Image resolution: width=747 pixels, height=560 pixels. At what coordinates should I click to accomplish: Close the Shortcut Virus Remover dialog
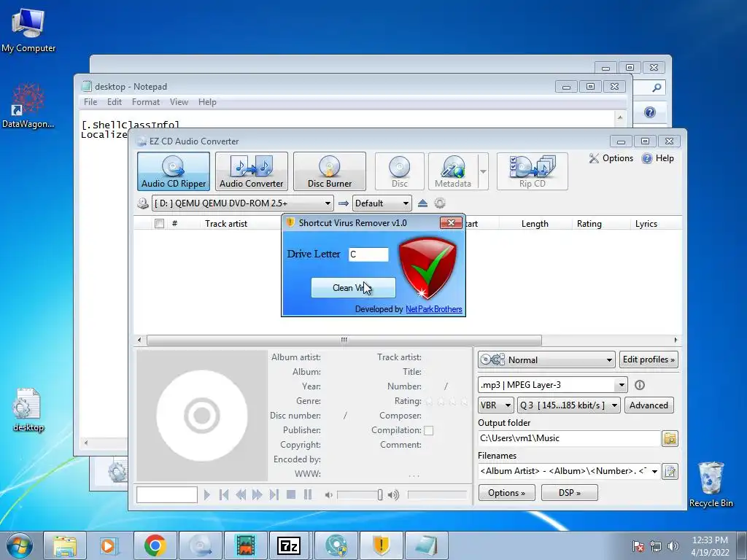coord(451,222)
